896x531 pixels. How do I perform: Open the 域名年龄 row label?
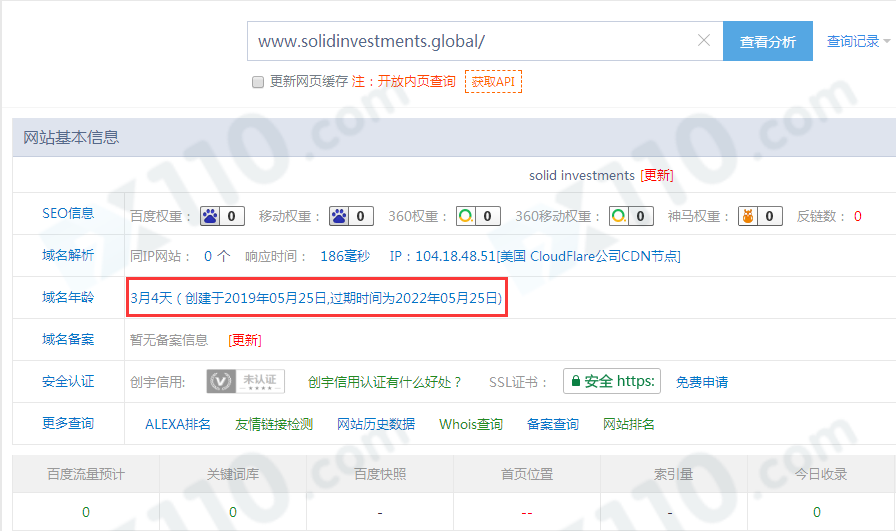(x=68, y=298)
